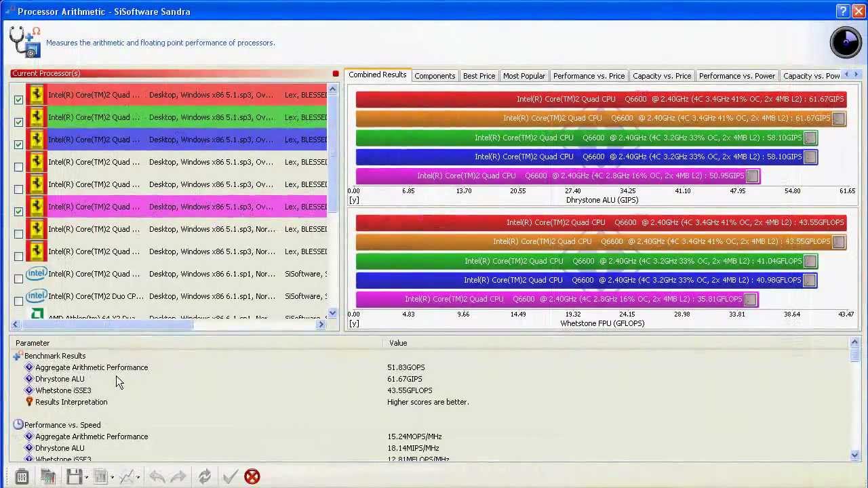Open the Best Price tab
The image size is (868, 488).
point(479,76)
